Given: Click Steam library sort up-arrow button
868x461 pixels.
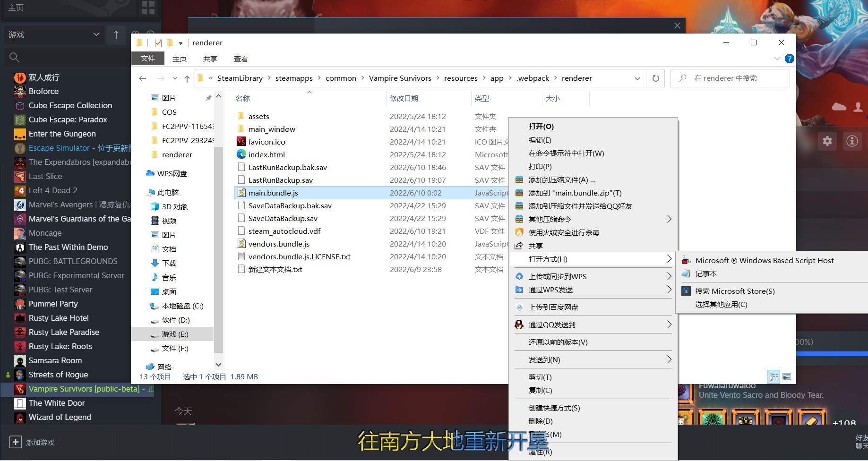Looking at the screenshot, I should pos(116,34).
